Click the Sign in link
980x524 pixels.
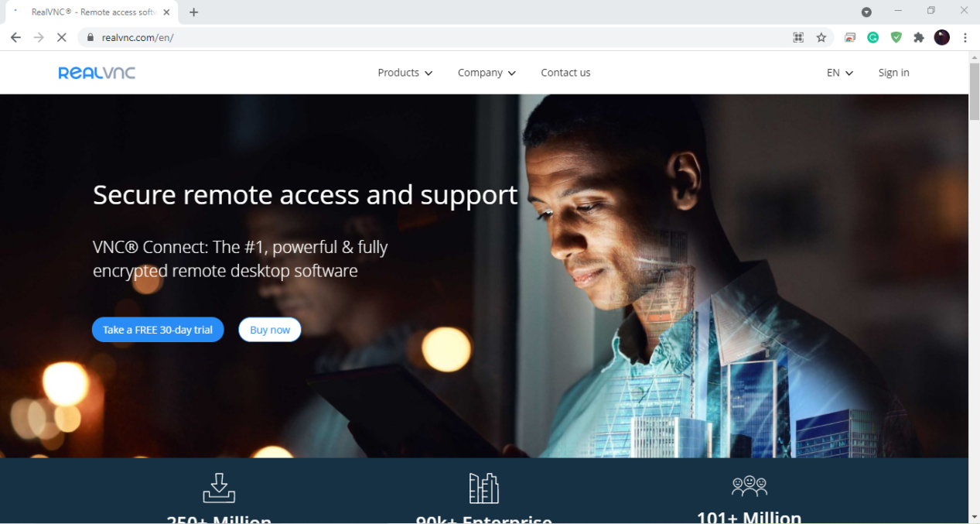point(893,73)
